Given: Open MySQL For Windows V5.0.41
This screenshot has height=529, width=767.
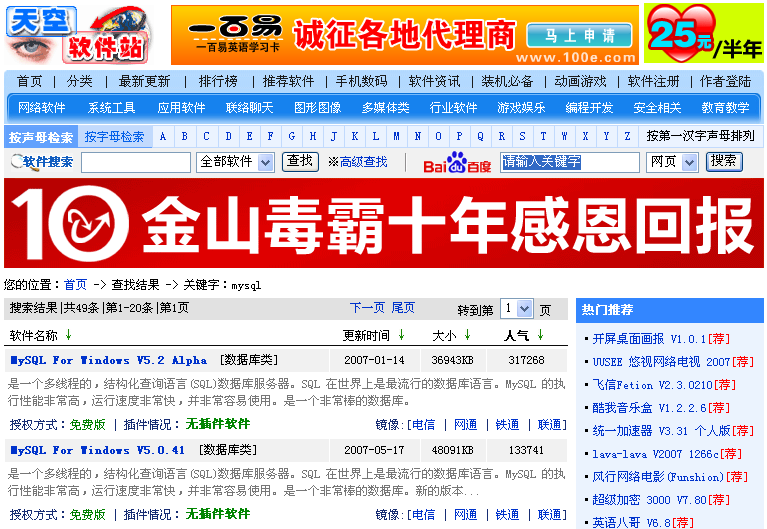Looking at the screenshot, I should [x=97, y=450].
